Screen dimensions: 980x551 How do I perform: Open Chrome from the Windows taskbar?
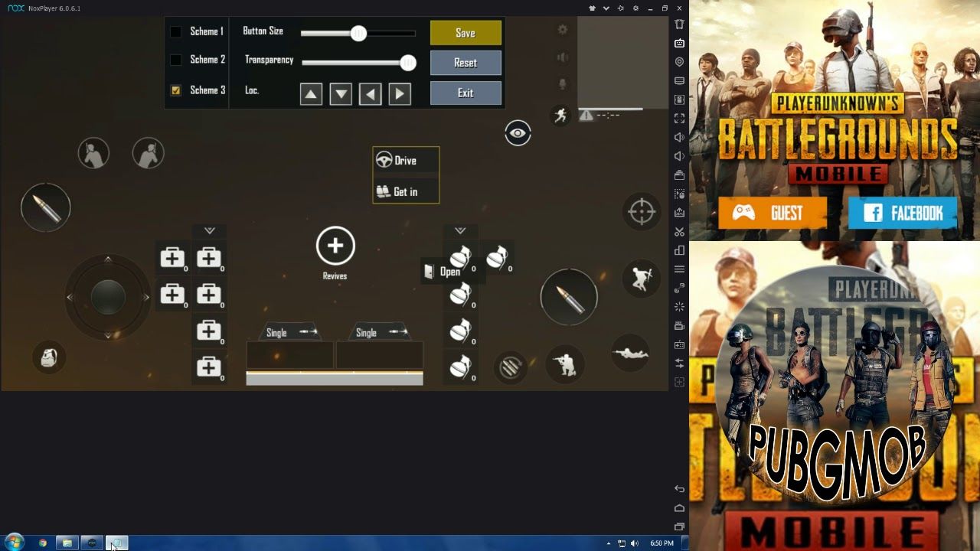43,543
